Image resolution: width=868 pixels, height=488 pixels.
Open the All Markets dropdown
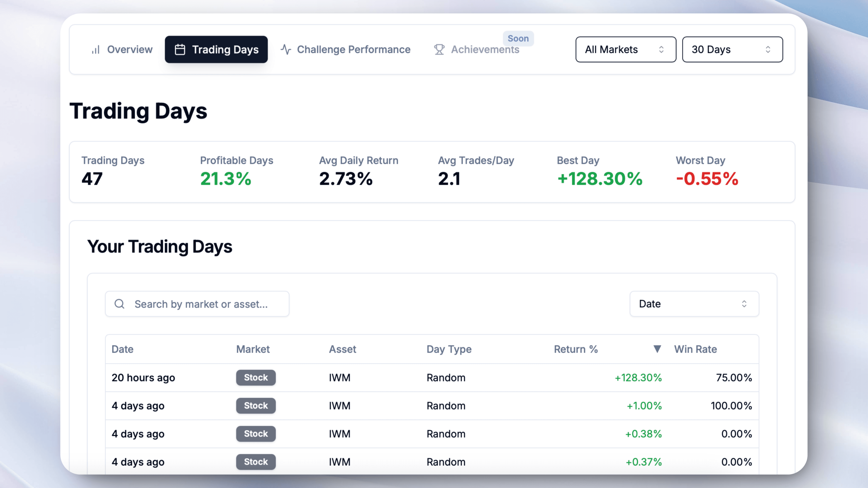[626, 49]
